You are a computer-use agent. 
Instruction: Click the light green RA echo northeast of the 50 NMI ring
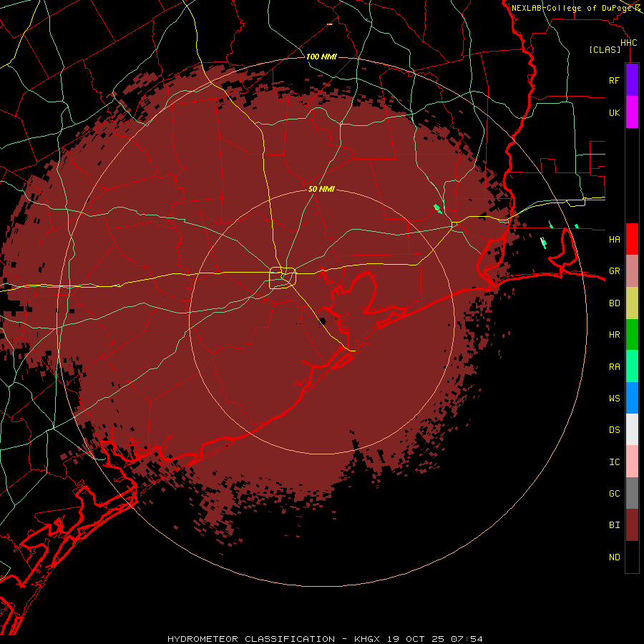438,209
